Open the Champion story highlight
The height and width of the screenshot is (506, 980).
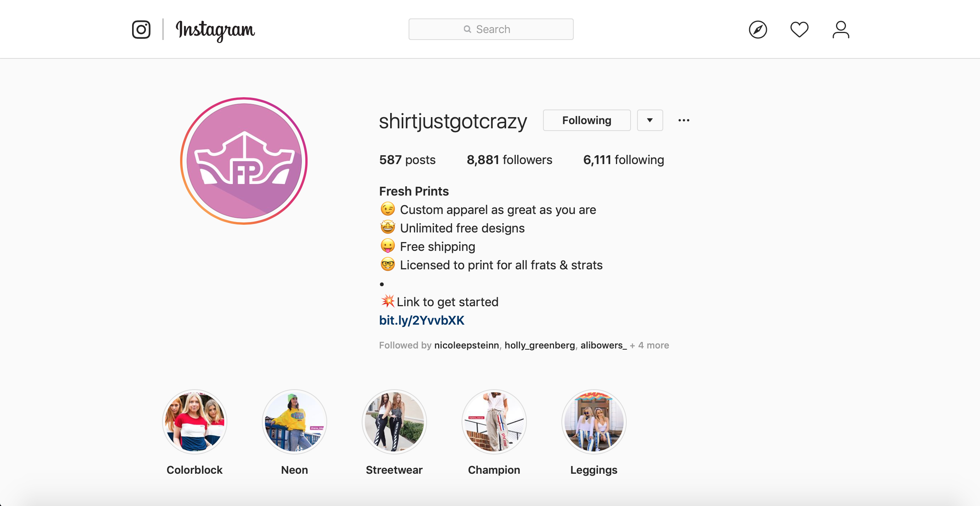(x=494, y=422)
